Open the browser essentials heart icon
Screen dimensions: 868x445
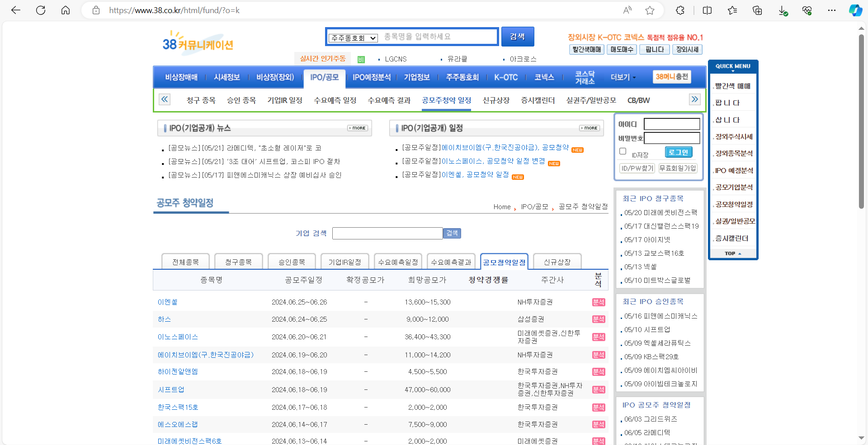[807, 10]
